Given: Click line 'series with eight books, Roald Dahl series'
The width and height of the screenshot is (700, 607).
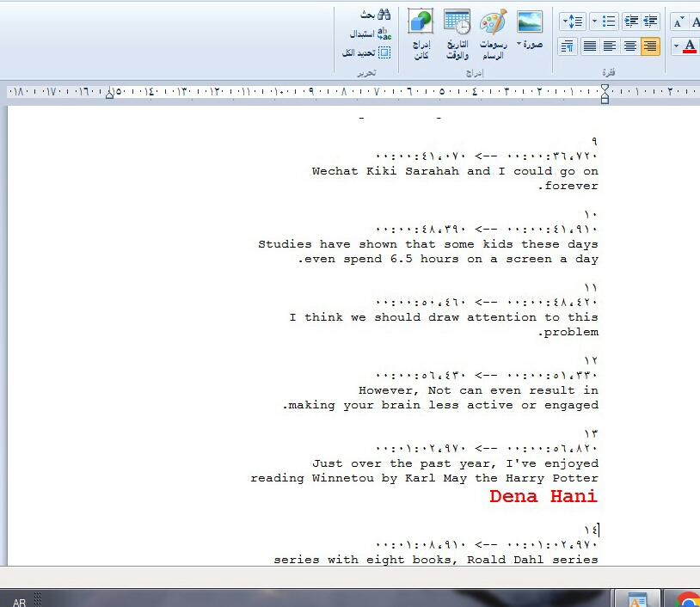Looking at the screenshot, I should coord(436,560).
